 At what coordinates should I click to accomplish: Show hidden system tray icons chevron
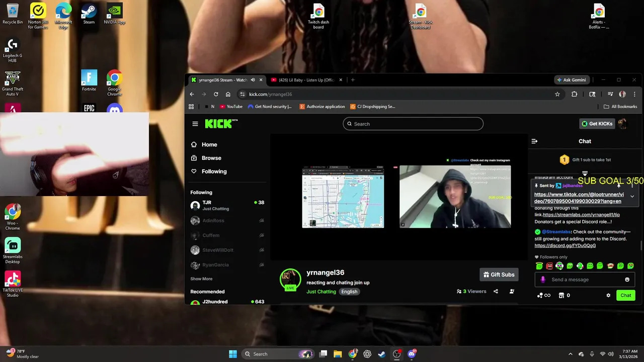click(570, 354)
